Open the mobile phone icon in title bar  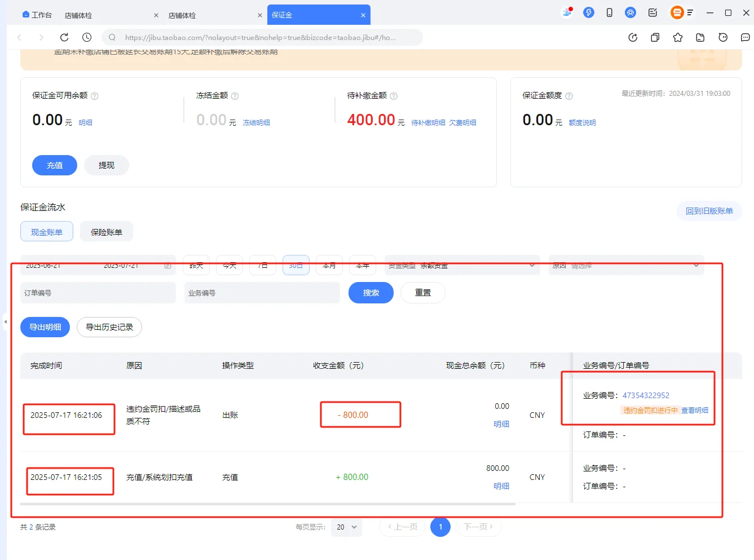[610, 12]
